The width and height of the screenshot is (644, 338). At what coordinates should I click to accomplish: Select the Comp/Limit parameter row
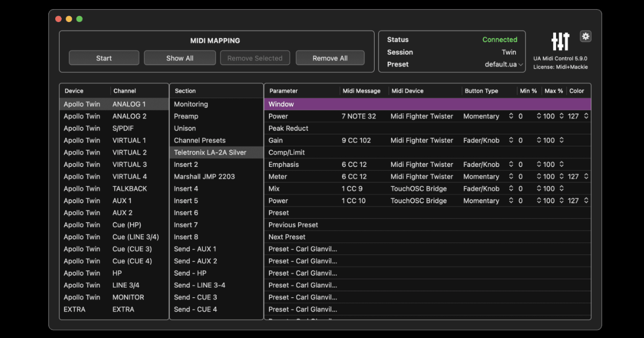point(427,152)
